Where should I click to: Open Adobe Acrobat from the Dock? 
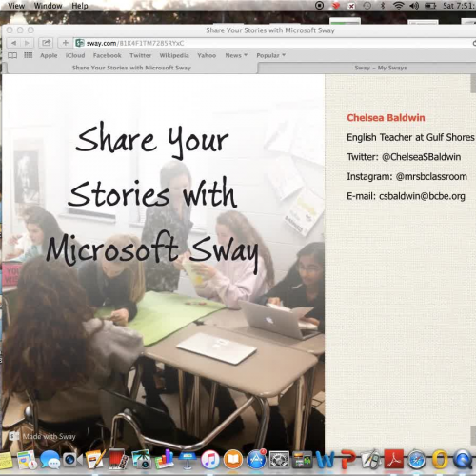coord(394,459)
